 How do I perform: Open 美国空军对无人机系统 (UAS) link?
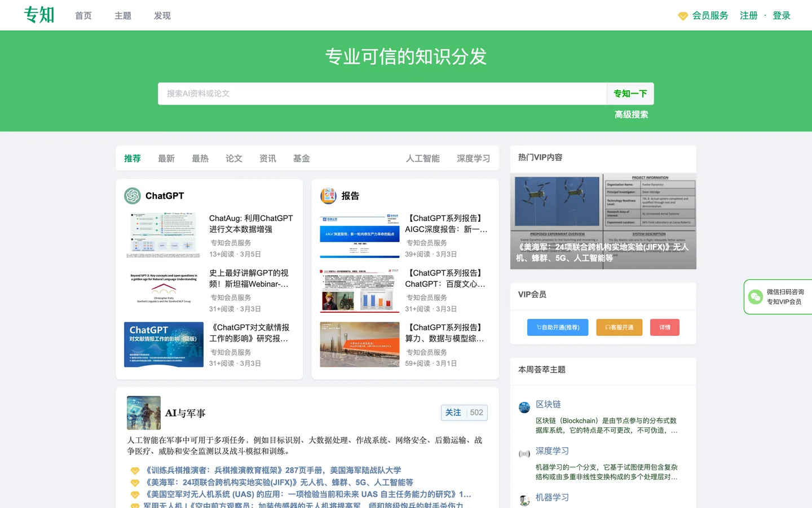coord(307,494)
